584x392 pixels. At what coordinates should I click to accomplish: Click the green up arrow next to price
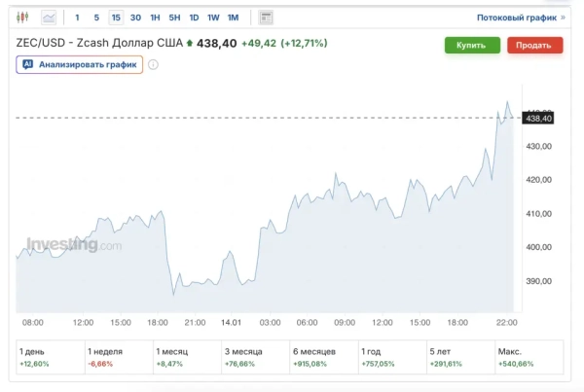pyautogui.click(x=189, y=44)
